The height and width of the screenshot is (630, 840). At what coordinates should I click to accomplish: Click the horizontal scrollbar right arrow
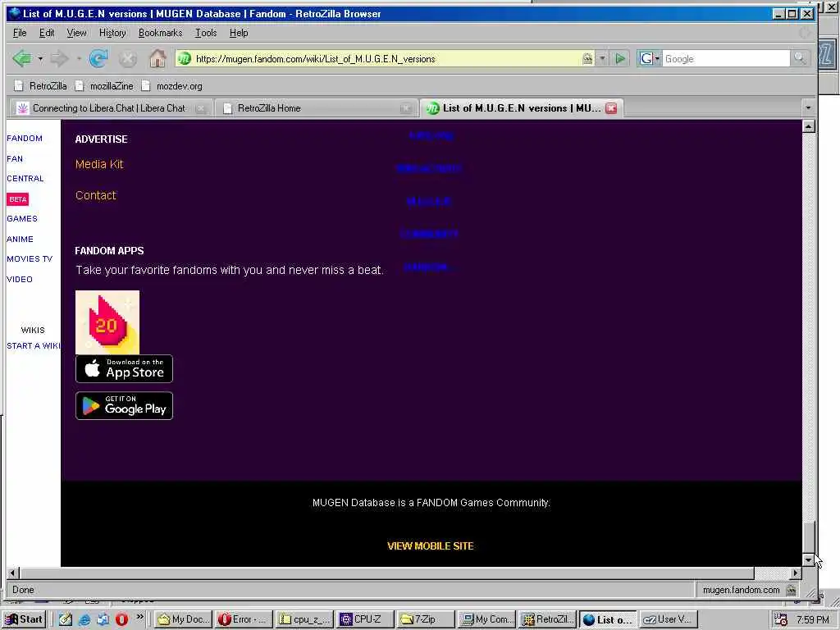796,573
